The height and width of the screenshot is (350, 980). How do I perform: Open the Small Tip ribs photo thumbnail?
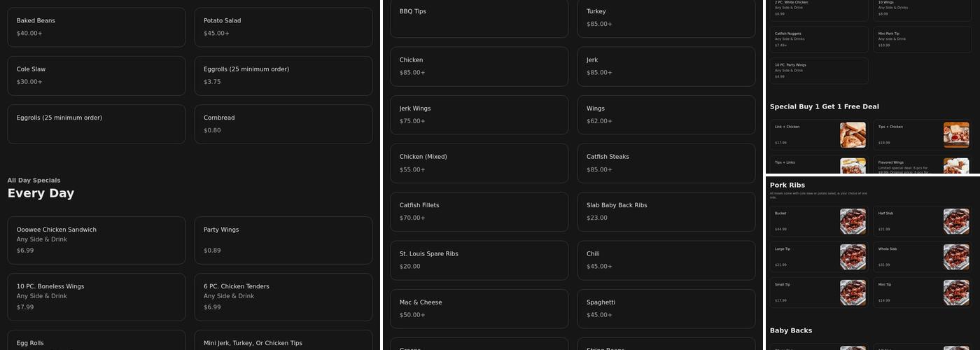click(853, 293)
